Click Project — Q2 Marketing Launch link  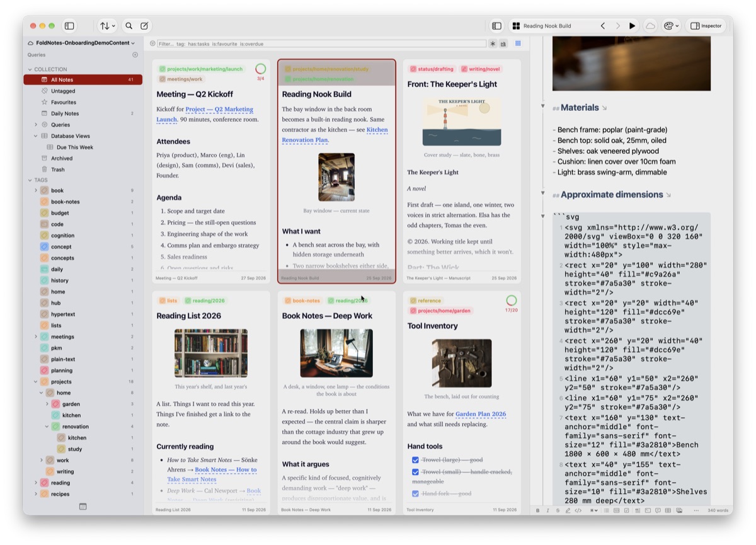(205, 114)
